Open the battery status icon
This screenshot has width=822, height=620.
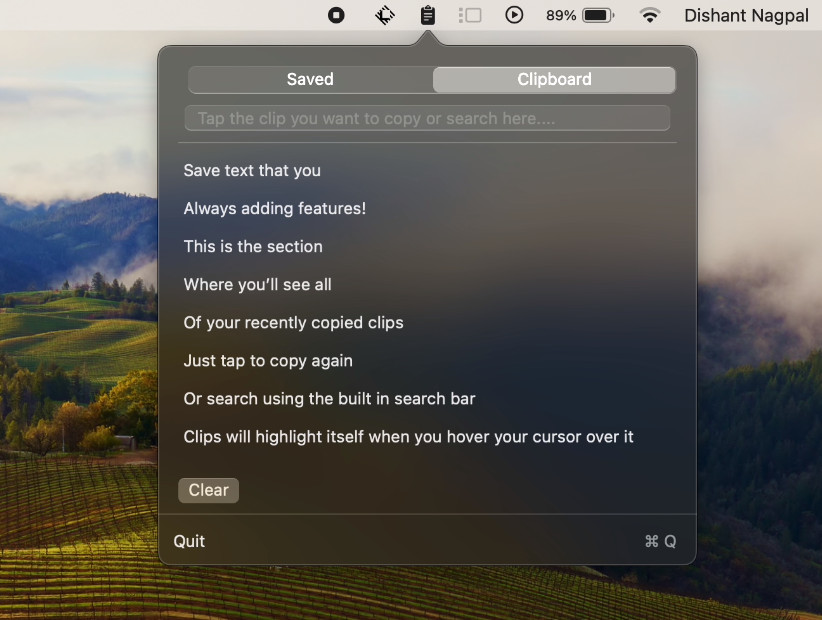[599, 15]
